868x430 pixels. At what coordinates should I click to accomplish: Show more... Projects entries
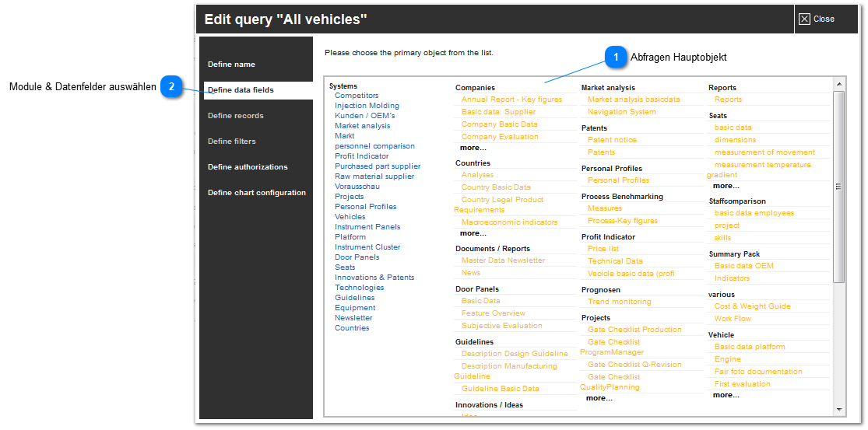click(x=599, y=398)
